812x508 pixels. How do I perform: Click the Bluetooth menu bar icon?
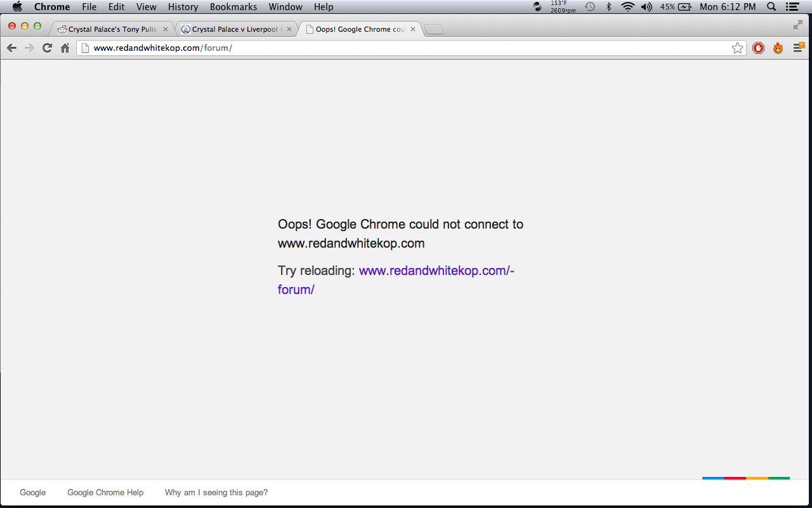(608, 7)
